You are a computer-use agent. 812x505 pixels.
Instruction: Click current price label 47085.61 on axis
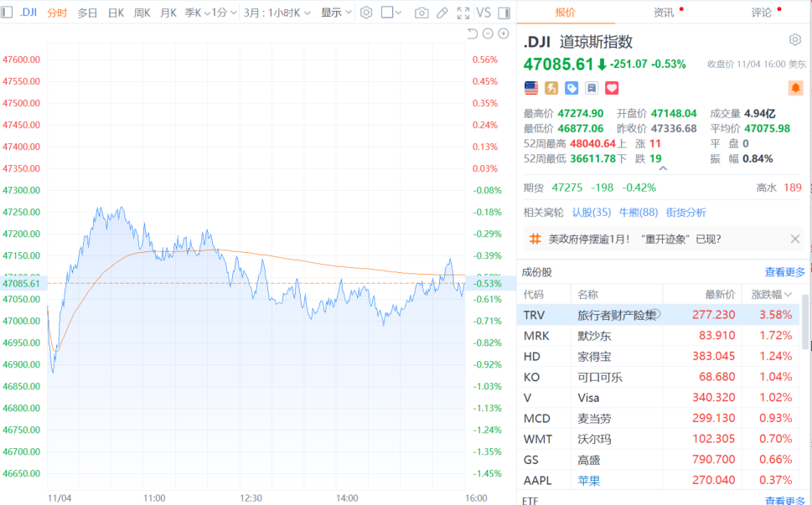tap(21, 284)
